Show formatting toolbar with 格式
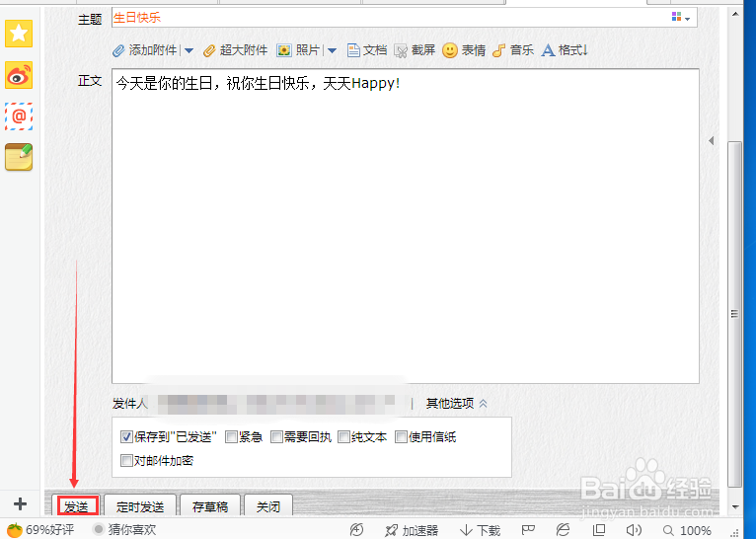 (565, 50)
